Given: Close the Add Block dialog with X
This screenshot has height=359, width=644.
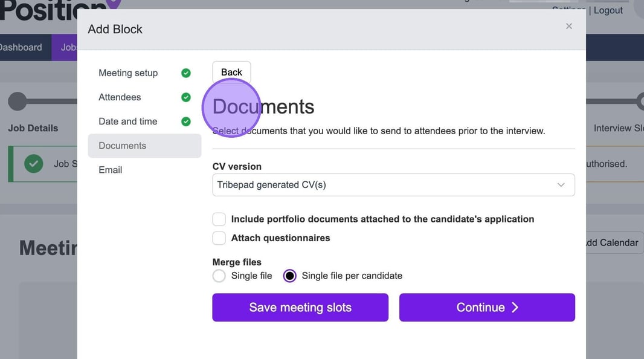Looking at the screenshot, I should tap(568, 26).
